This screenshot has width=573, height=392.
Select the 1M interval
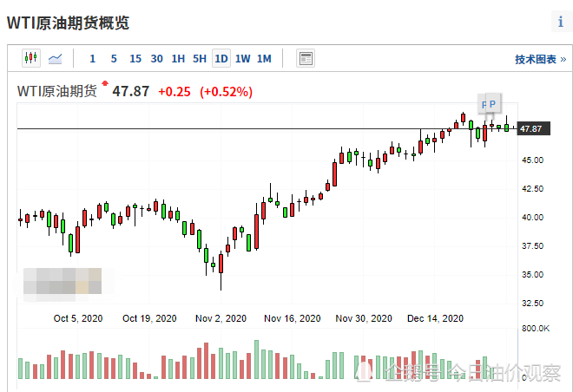point(264,59)
